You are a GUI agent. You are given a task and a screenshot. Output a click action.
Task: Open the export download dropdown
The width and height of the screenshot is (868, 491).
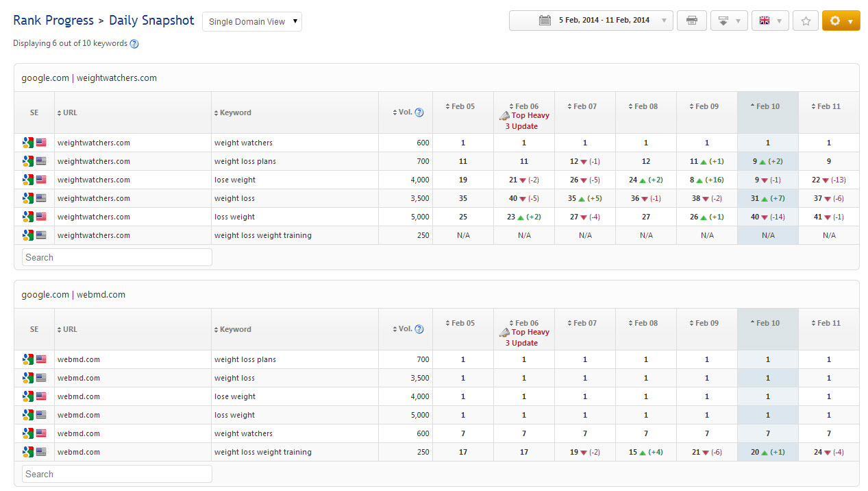728,21
